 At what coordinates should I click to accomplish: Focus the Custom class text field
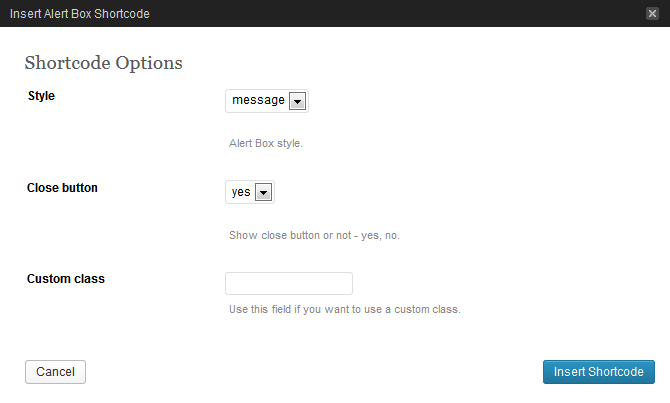pos(289,283)
